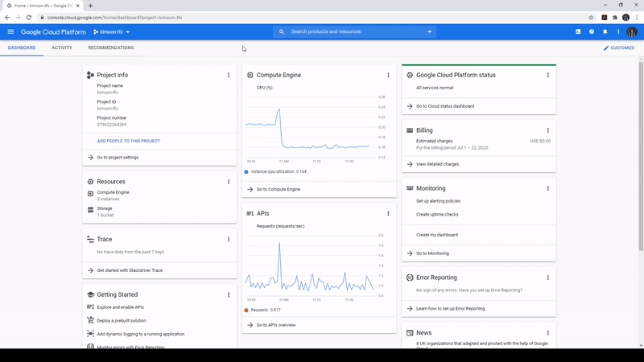Activate Cloud Shell from top bar

(578, 32)
